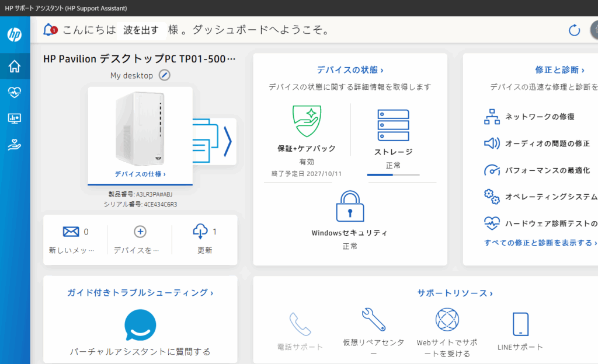This screenshot has width=598, height=364.
Task: Open the warranty and Care Pack shield icon
Action: point(307,121)
